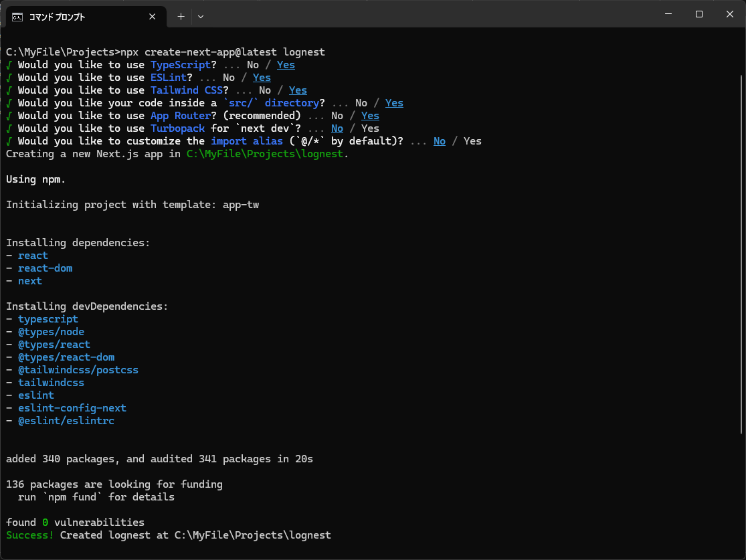This screenshot has height=560, width=746.
Task: Click the 'Yes' answer for ESLint
Action: click(262, 78)
